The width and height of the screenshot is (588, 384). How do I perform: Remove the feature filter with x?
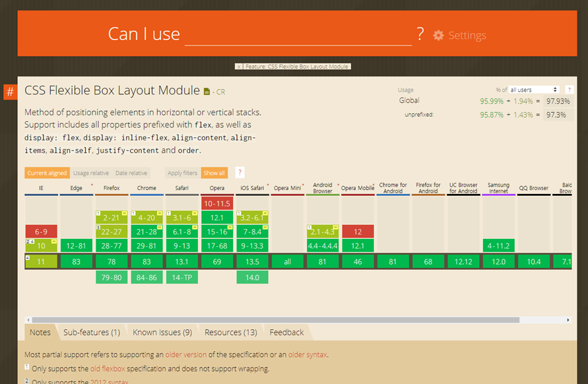coord(239,67)
